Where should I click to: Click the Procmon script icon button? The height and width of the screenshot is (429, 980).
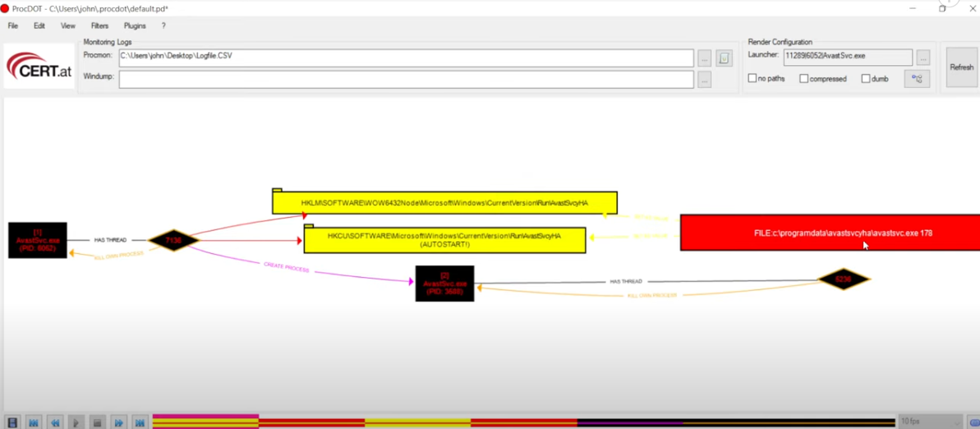point(724,59)
